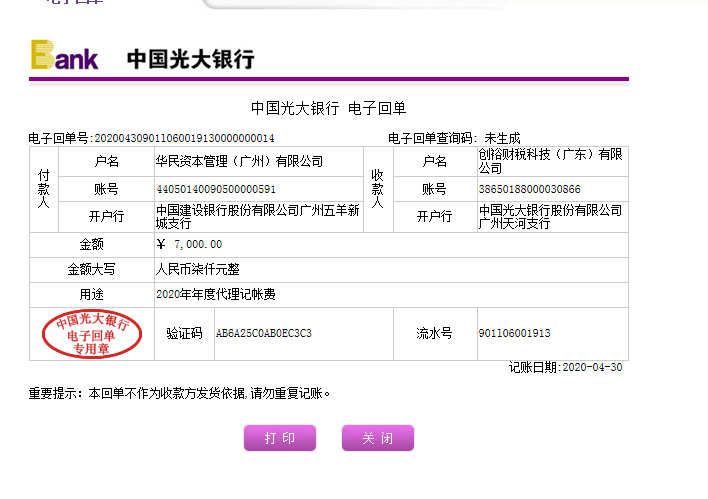708x499 pixels.
Task: Select serial number 901106001913
Action: pos(515,333)
